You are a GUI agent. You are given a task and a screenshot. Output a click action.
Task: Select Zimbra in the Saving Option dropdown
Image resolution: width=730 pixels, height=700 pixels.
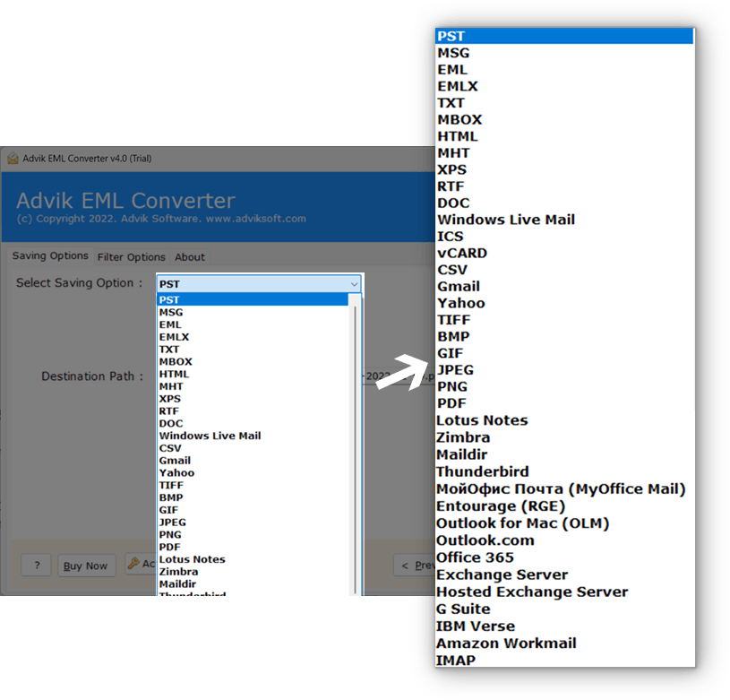click(253, 571)
